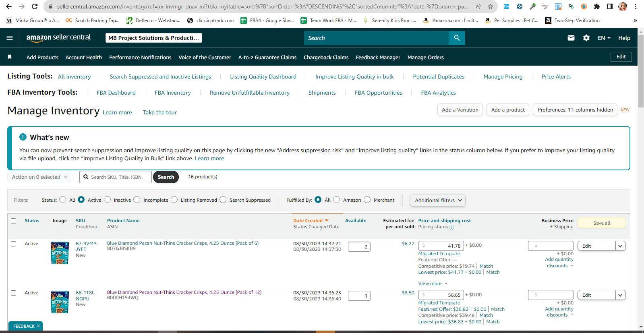
Task: Select the Active status radio button
Action: point(81,200)
